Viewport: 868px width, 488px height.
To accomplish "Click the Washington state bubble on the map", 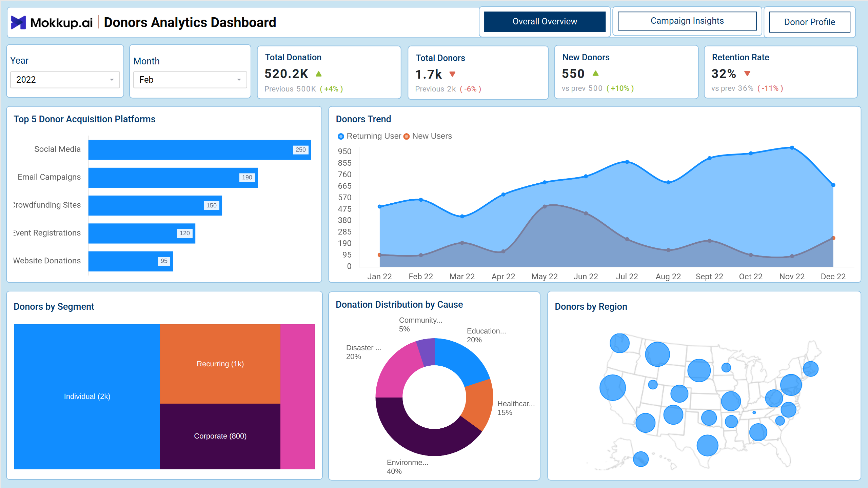I will [x=619, y=343].
